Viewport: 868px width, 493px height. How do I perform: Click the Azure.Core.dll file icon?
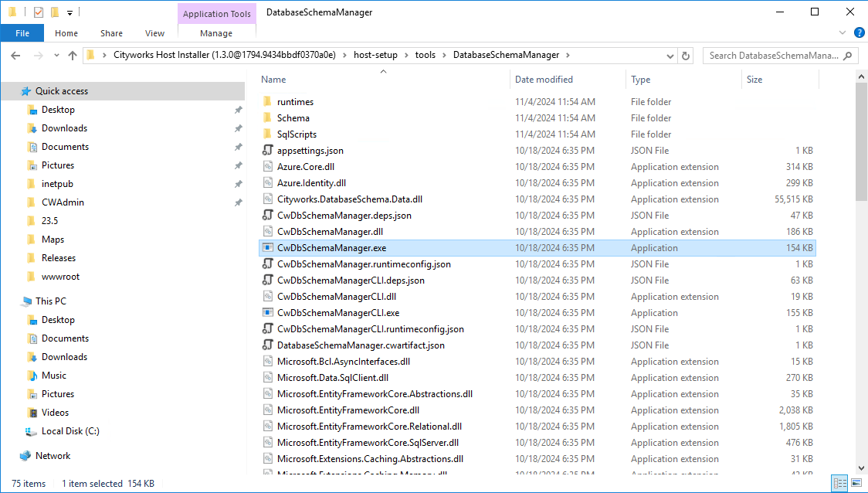(x=267, y=167)
